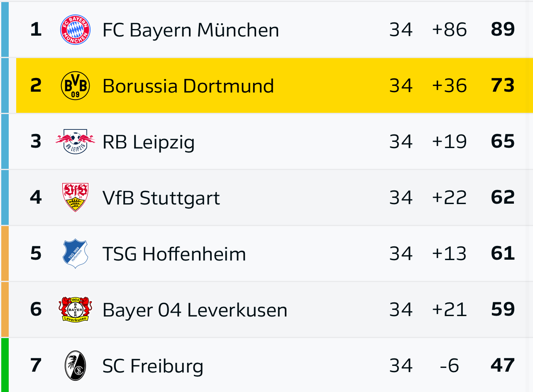Open Bayer 04 Leverkusen team name

click(x=195, y=310)
